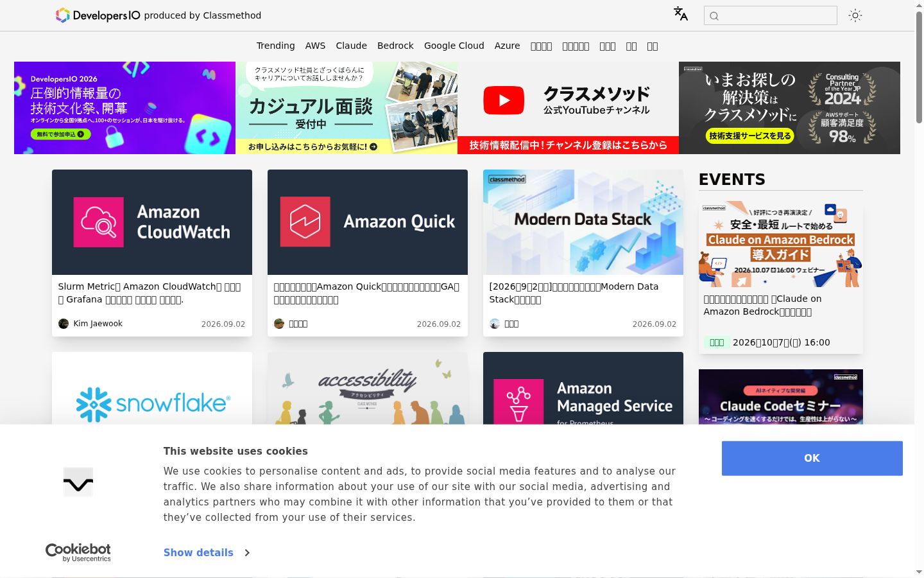Open the AWS nav item
The image size is (924, 578).
coord(315,46)
